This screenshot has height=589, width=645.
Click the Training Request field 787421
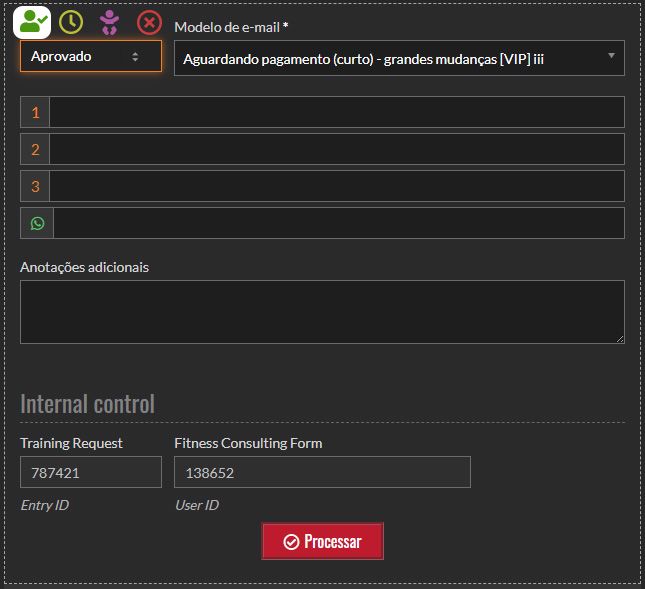tap(91, 472)
